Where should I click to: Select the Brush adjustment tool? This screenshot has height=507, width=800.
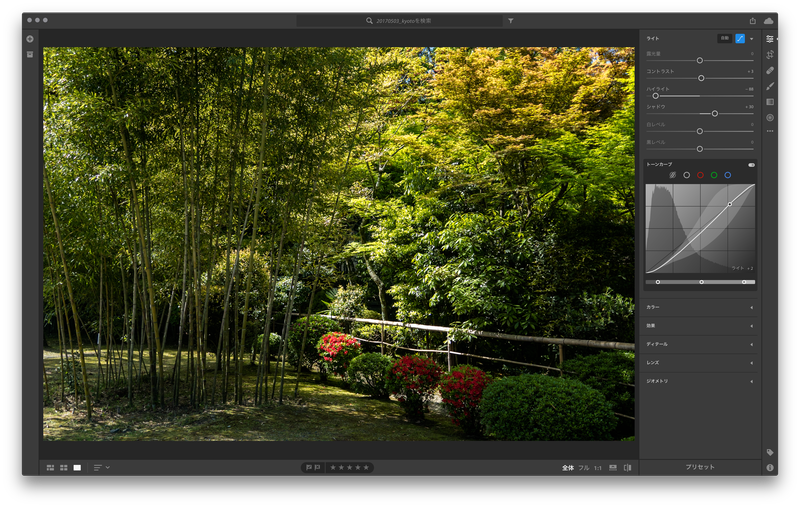770,86
